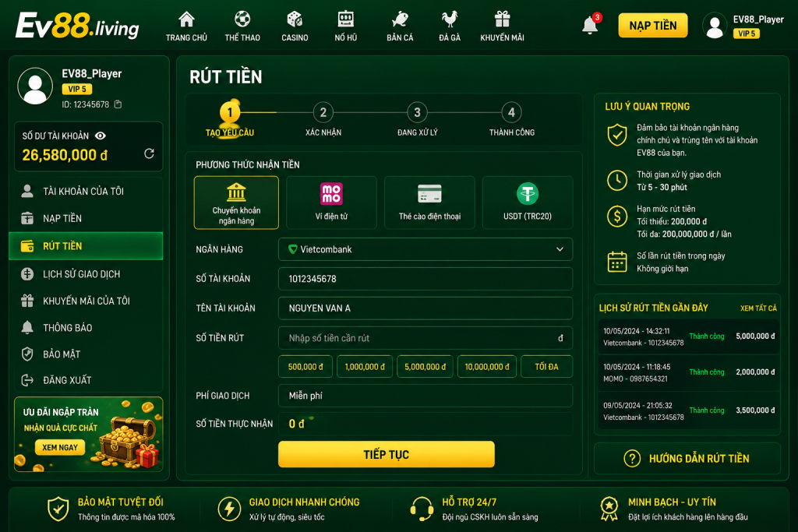Image resolution: width=798 pixels, height=532 pixels.
Task: Click the sidebar profile avatar
Action: pyautogui.click(x=35, y=86)
